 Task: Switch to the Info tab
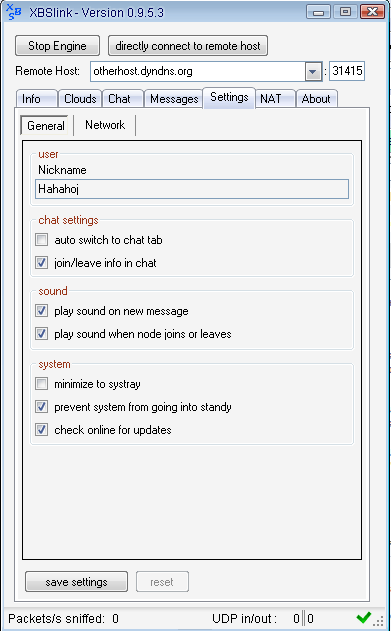[37, 99]
